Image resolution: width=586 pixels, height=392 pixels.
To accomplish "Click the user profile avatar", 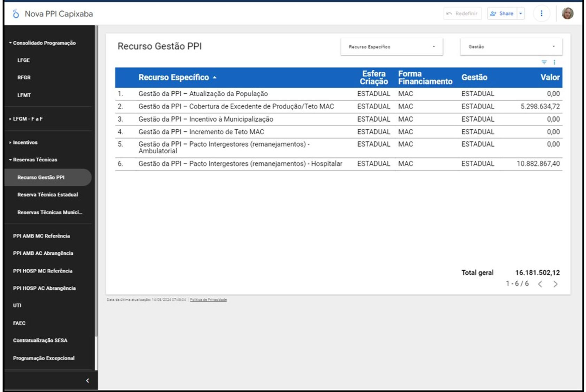I will (567, 14).
